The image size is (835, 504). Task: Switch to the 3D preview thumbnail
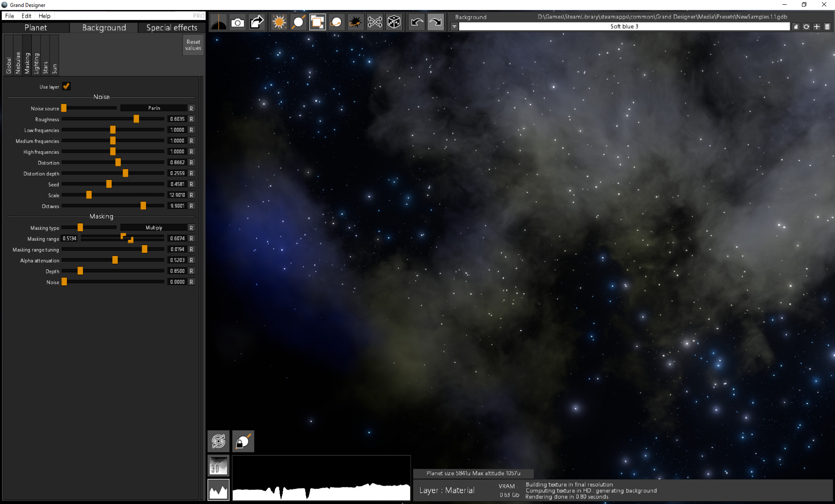218,465
